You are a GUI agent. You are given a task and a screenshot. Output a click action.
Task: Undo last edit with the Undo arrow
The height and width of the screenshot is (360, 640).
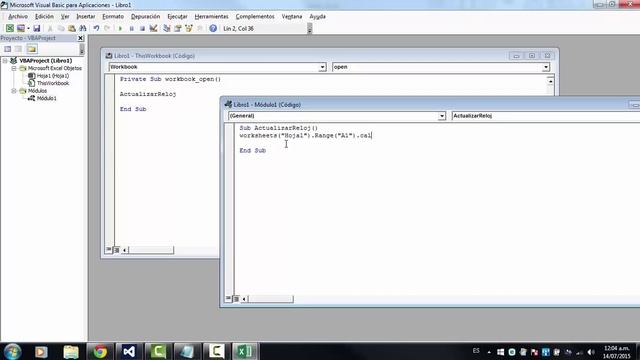tap(96, 28)
